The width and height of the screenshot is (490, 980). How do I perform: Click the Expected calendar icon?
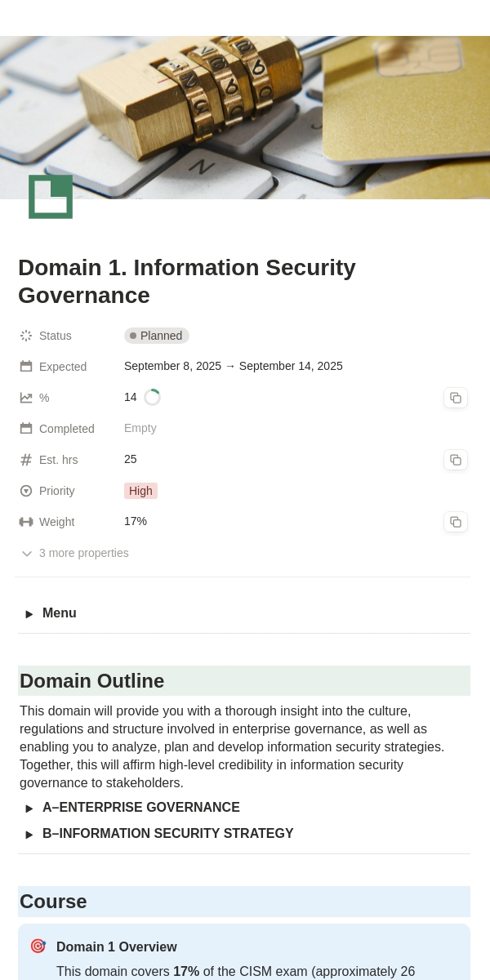point(26,367)
